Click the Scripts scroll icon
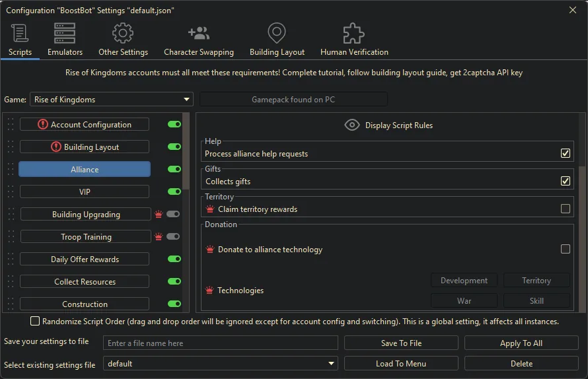Viewport: 588px width, 379px height. click(x=20, y=33)
